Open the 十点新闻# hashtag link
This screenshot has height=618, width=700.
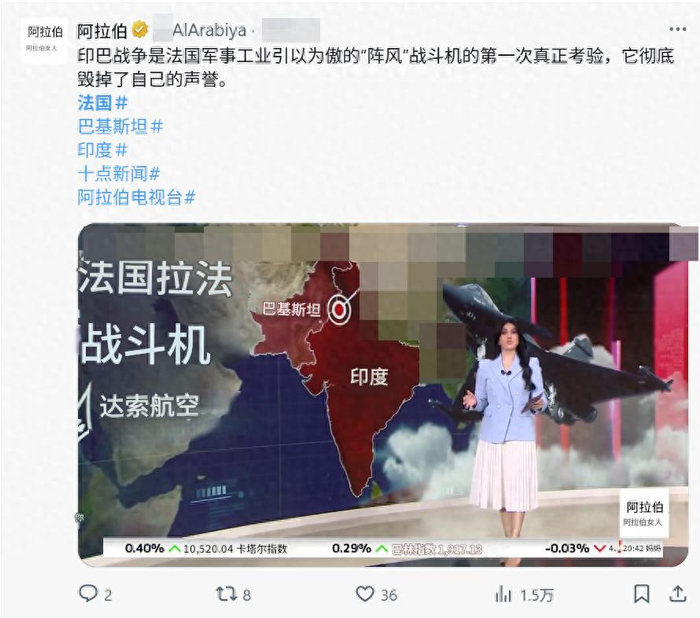(119, 174)
